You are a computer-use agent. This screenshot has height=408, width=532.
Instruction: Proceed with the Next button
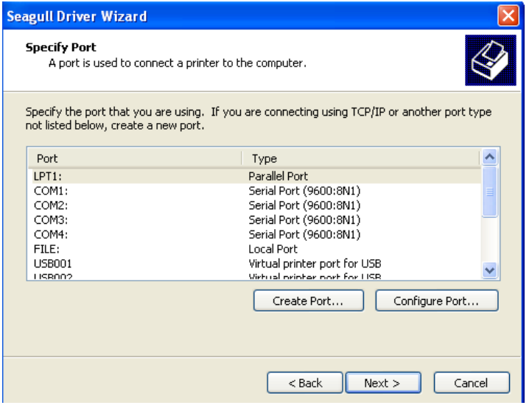(382, 383)
